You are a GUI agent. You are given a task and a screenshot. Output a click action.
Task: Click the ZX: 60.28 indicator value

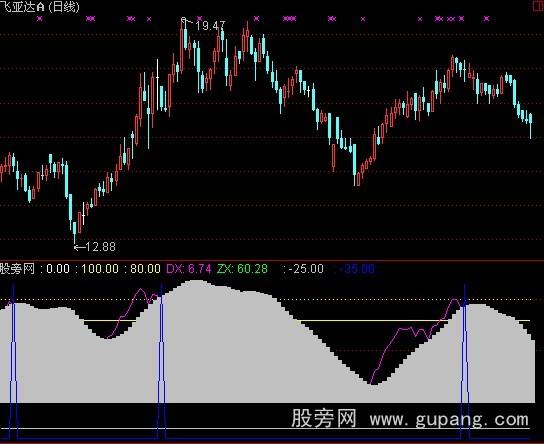(242, 268)
